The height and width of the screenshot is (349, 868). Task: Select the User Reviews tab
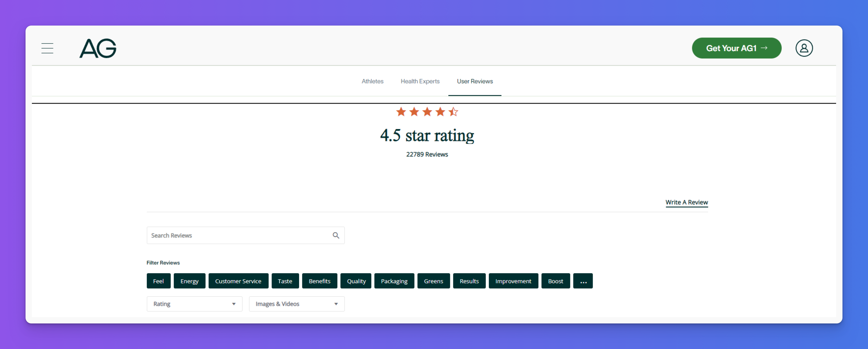tap(474, 81)
